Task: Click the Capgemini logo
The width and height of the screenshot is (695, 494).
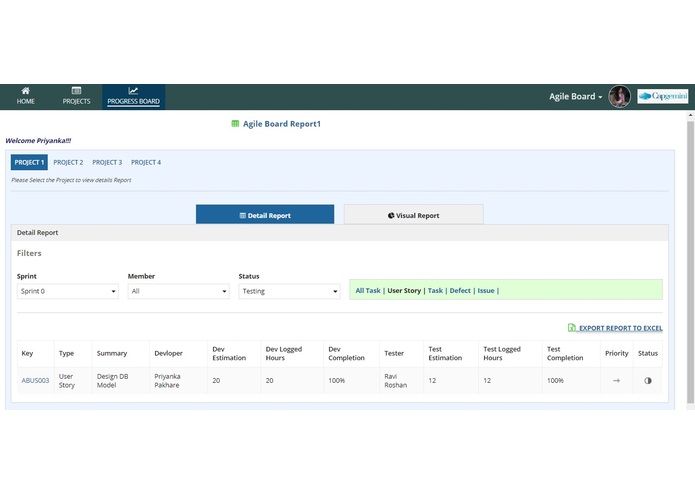Action: (x=663, y=96)
